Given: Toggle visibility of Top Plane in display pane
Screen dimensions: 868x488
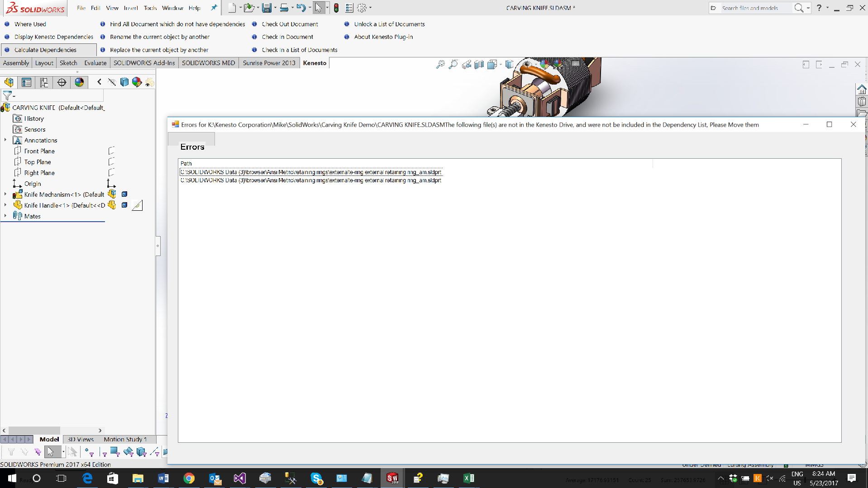Looking at the screenshot, I should click(111, 161).
